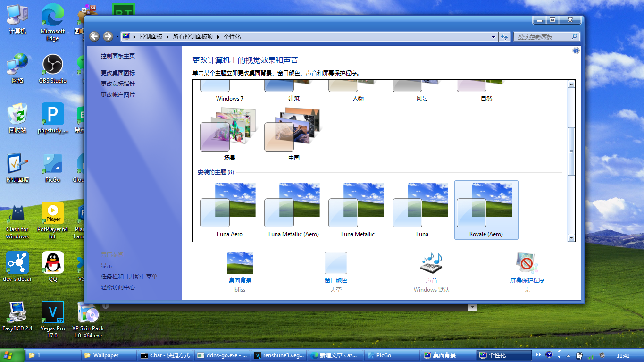This screenshot has height=362, width=644.
Task: Select the Luna Metallic theme
Action: [358, 210]
